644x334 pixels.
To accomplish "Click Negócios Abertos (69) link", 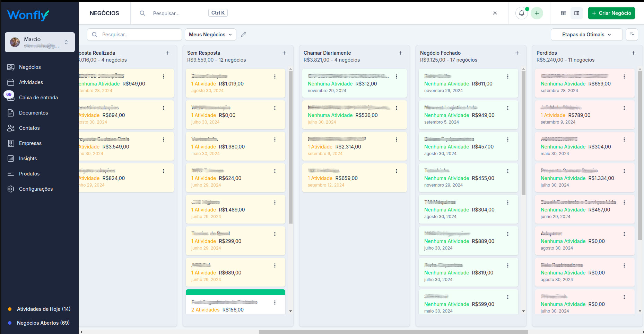I will [43, 323].
